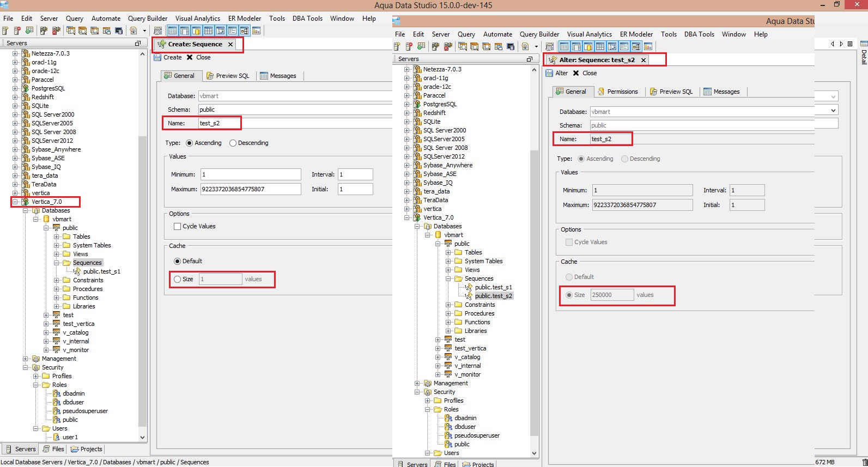This screenshot has height=467, width=868.
Task: Tick Cycle Values checkbox in Create Sequence form
Action: pos(177,226)
